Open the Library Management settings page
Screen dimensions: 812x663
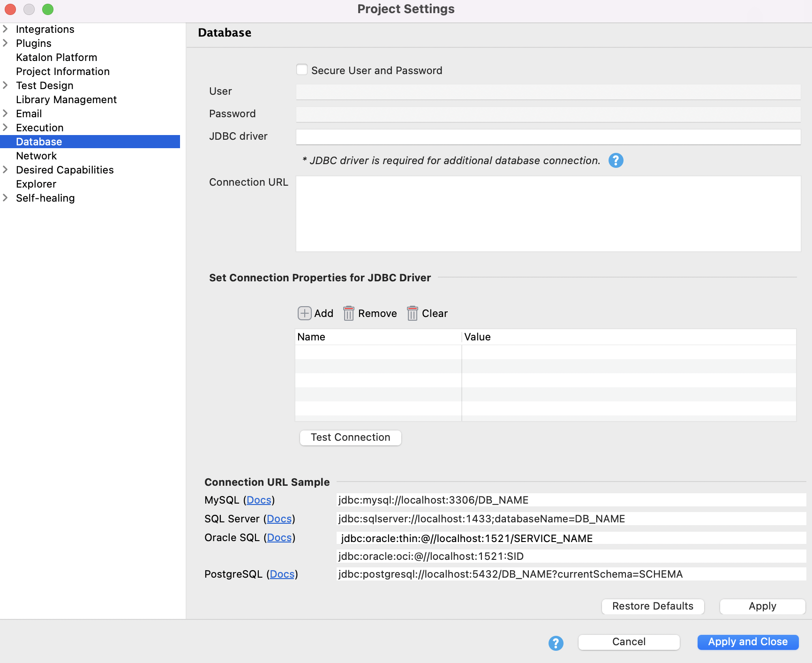[x=66, y=99]
